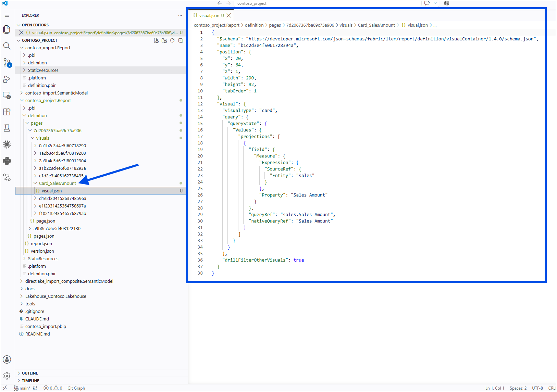Open the Testing flask view
The height and width of the screenshot is (392, 557).
pos(7,128)
